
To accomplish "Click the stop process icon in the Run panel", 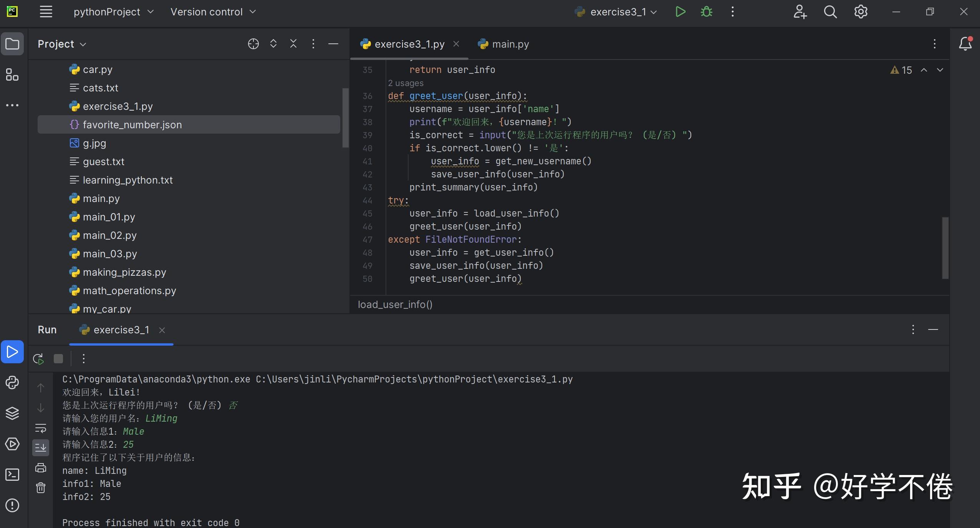I will pos(58,358).
